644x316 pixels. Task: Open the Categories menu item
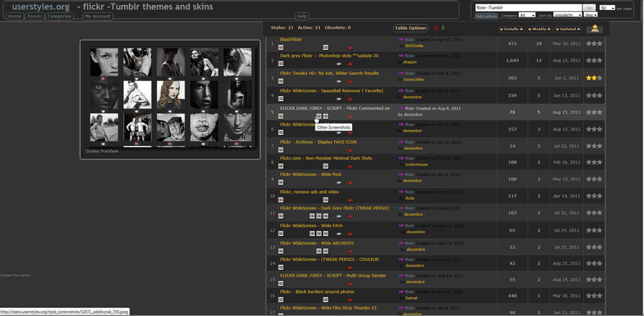(x=59, y=16)
